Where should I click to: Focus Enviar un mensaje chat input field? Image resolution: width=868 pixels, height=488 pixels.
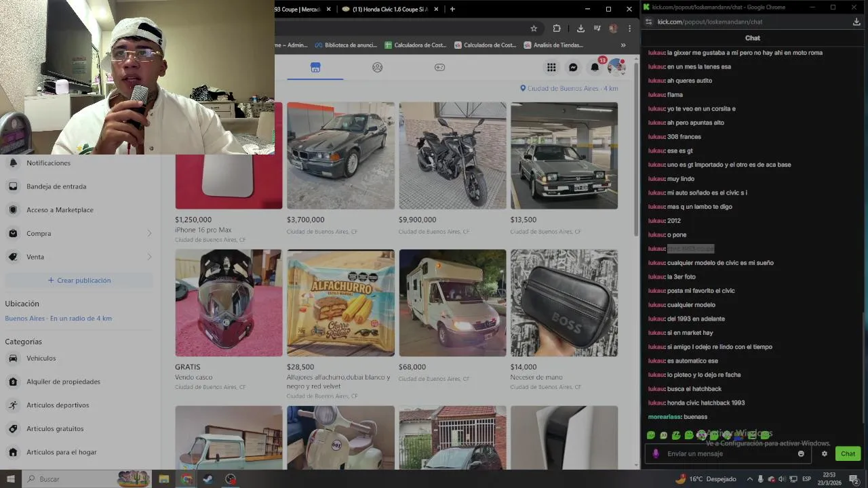(x=729, y=453)
